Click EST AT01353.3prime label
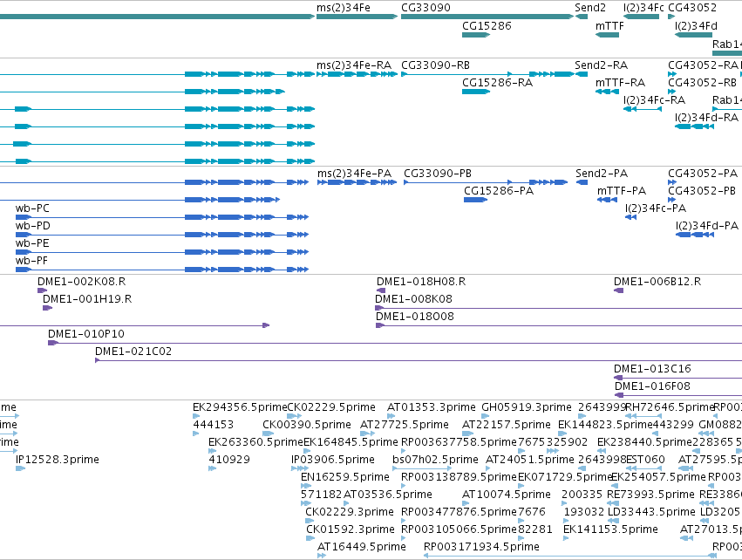742x560 pixels. (431, 407)
